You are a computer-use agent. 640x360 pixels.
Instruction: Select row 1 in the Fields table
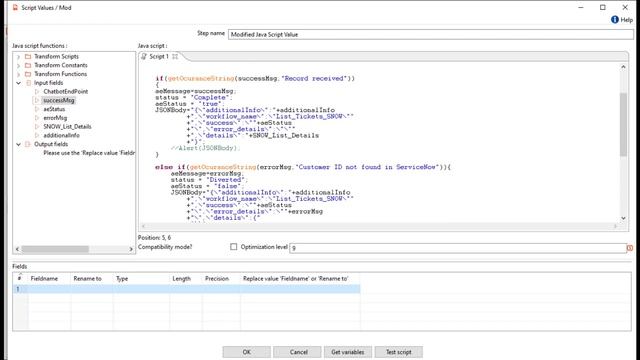click(187, 289)
